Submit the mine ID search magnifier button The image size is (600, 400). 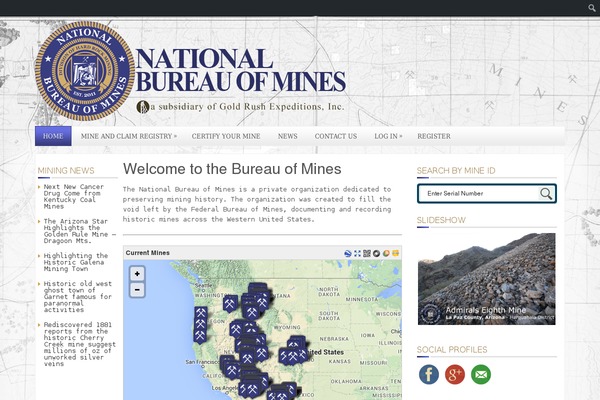point(546,194)
